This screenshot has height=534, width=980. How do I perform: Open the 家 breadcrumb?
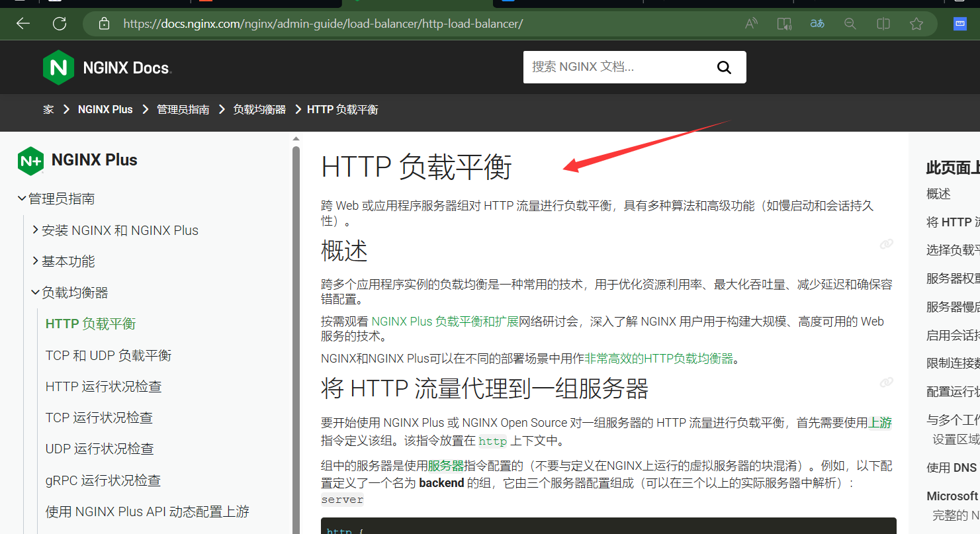point(48,110)
